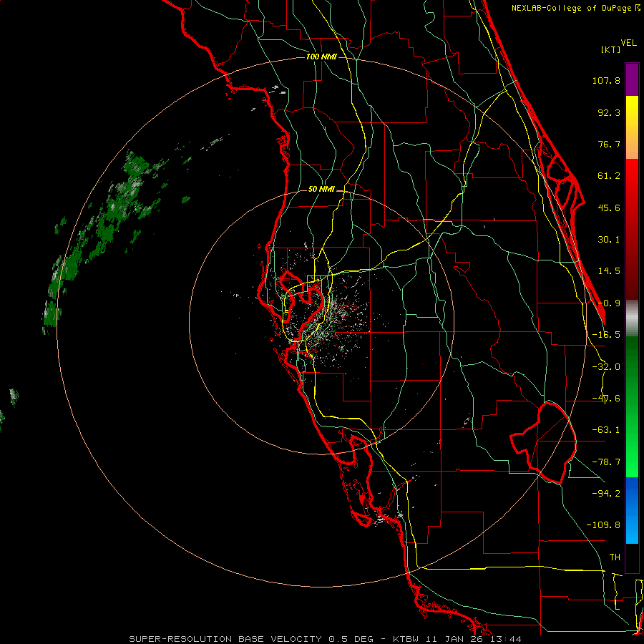644x644 pixels.
Task: Select the 76.7 scale value
Action: pos(609,144)
